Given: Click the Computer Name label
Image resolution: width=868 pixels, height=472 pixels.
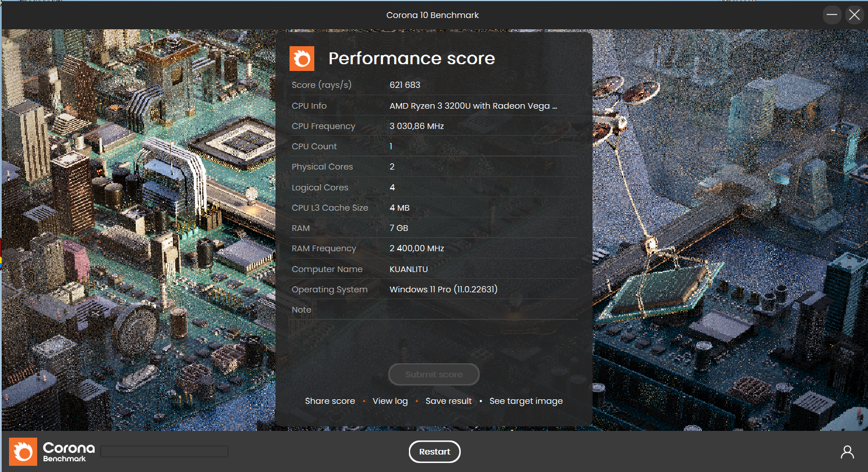Looking at the screenshot, I should pyautogui.click(x=327, y=269).
